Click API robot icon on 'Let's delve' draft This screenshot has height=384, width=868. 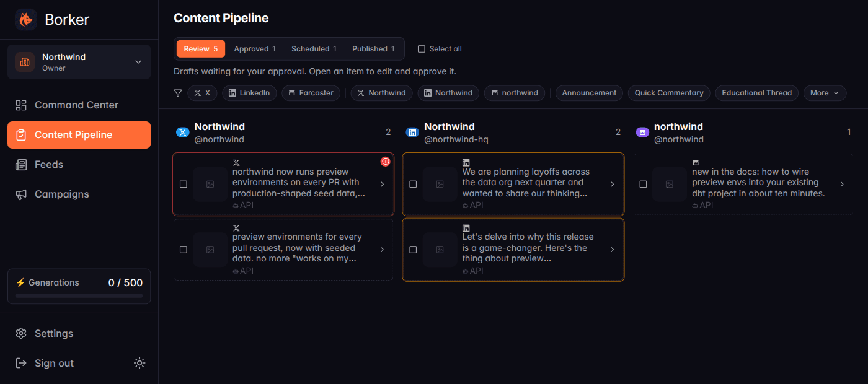[466, 271]
